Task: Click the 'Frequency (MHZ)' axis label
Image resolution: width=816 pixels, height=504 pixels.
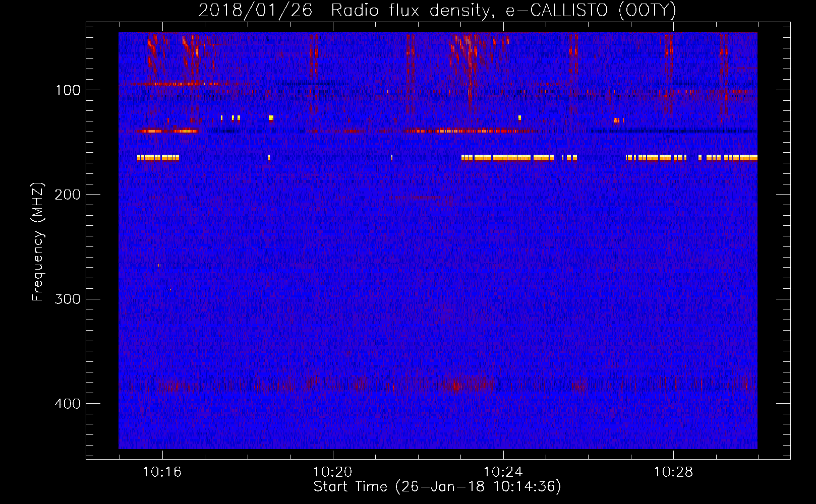Action: tap(38, 242)
